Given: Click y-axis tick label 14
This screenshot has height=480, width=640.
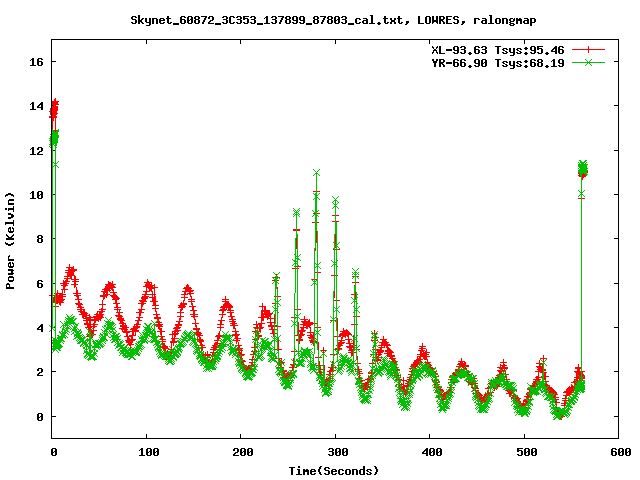Looking at the screenshot, I should [36, 106].
